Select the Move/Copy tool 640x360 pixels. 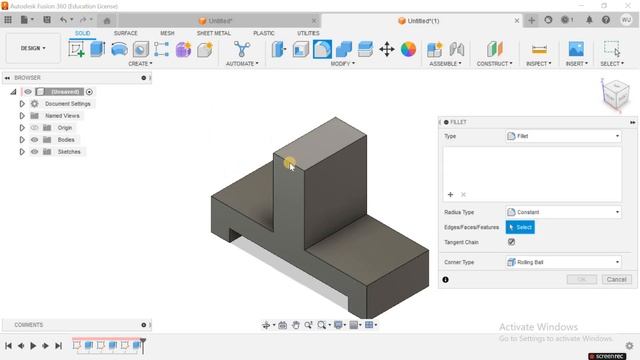click(387, 49)
